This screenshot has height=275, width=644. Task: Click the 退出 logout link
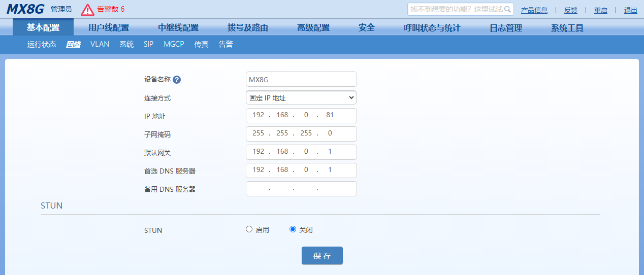[x=631, y=10]
